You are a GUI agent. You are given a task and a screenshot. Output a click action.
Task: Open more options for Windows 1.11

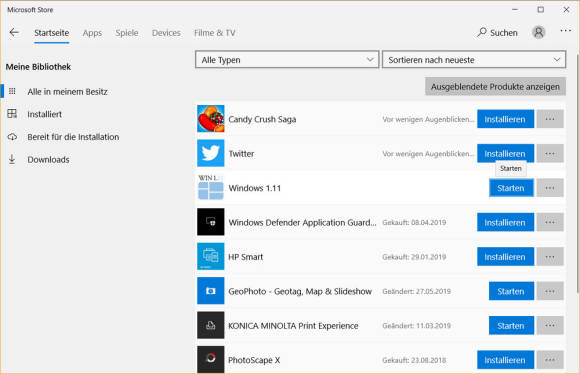(550, 188)
